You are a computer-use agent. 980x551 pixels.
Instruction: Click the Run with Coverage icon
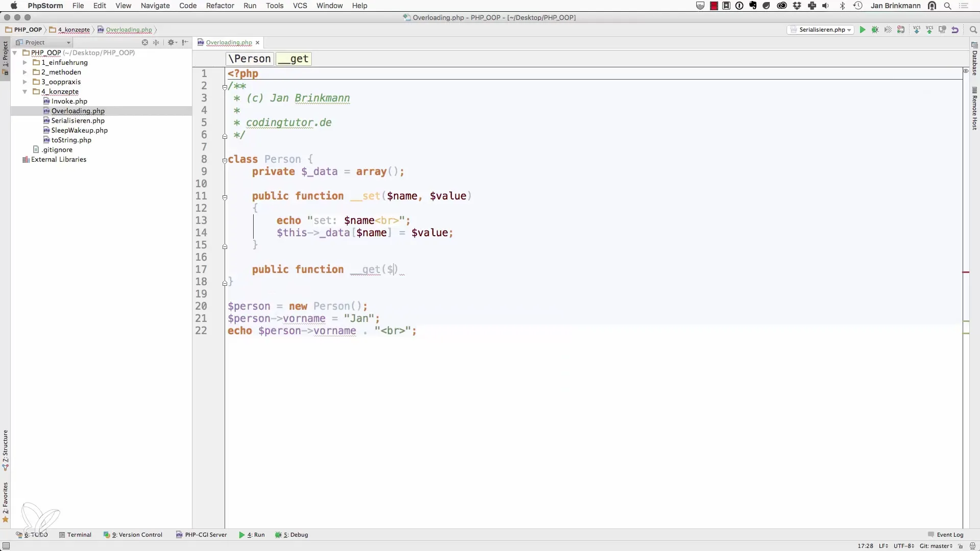click(888, 30)
